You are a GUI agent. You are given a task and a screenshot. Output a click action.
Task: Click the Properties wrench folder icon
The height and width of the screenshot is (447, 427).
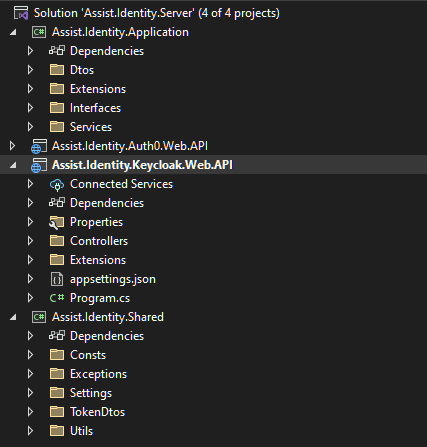[57, 222]
